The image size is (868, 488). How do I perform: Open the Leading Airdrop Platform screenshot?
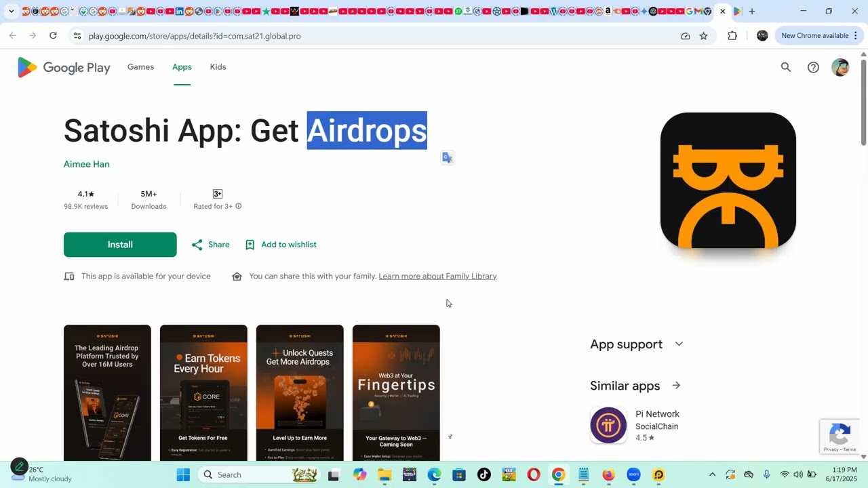(x=107, y=393)
